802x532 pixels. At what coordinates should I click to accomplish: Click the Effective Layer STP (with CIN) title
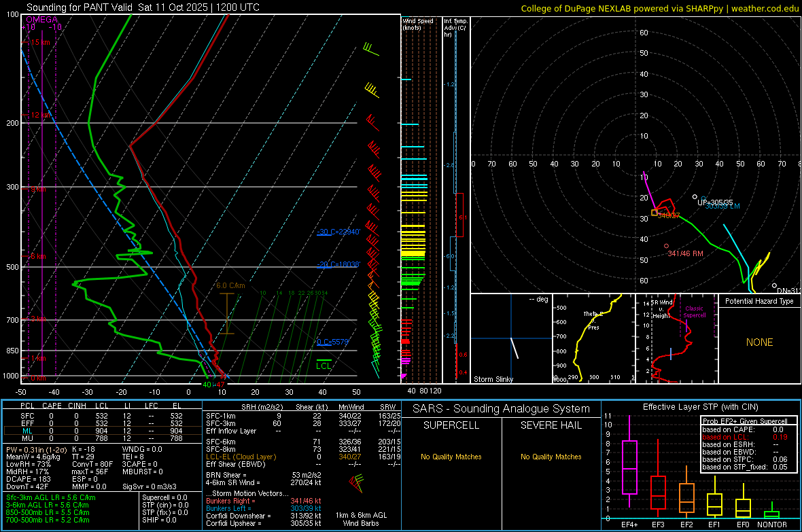pyautogui.click(x=700, y=407)
